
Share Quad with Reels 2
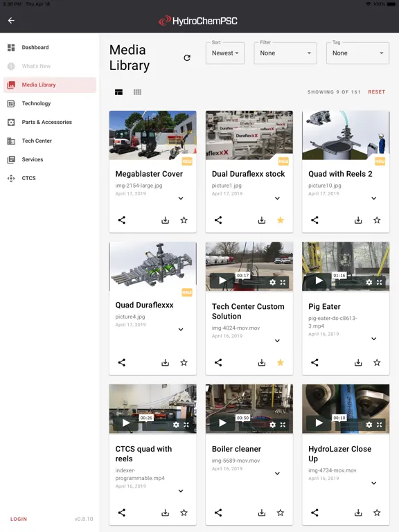tap(314, 220)
